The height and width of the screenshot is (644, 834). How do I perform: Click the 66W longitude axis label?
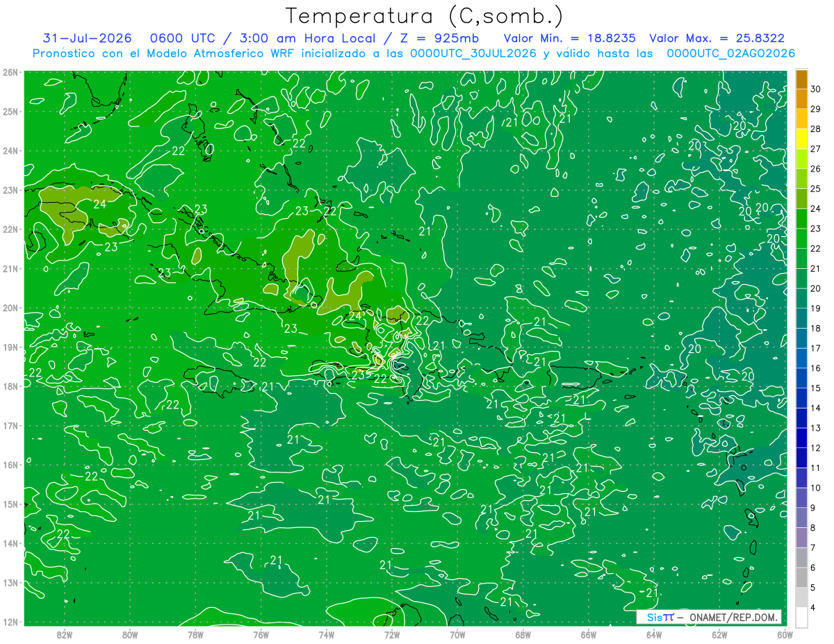pos(588,634)
